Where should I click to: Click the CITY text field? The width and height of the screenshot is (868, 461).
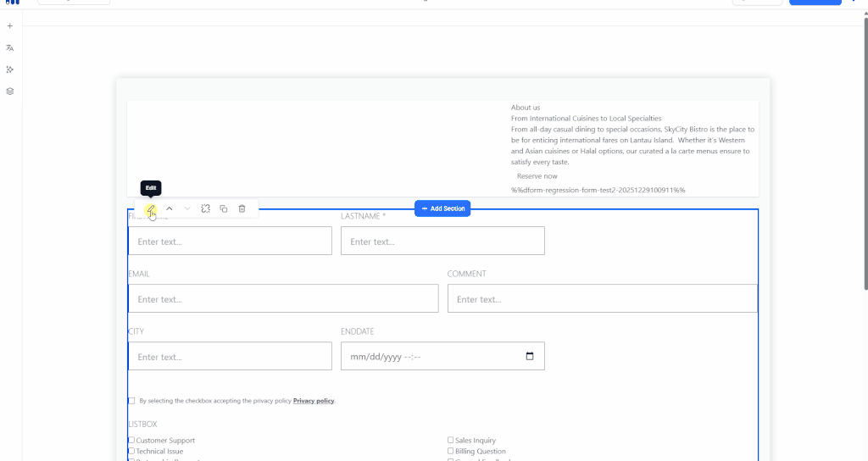coord(231,356)
